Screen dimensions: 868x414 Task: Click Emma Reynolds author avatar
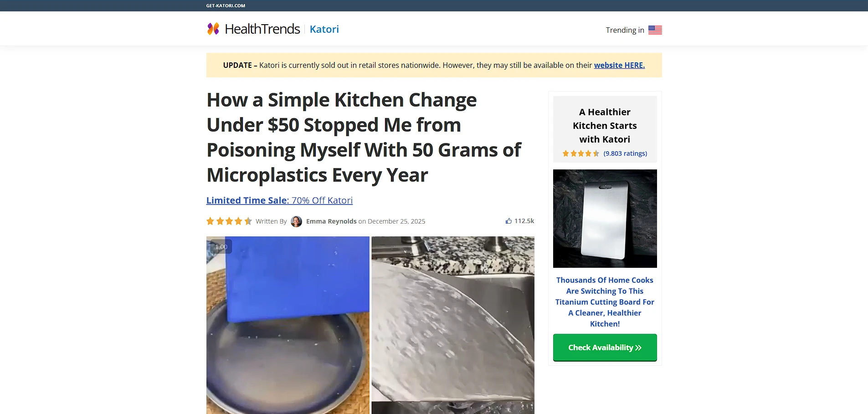(296, 221)
